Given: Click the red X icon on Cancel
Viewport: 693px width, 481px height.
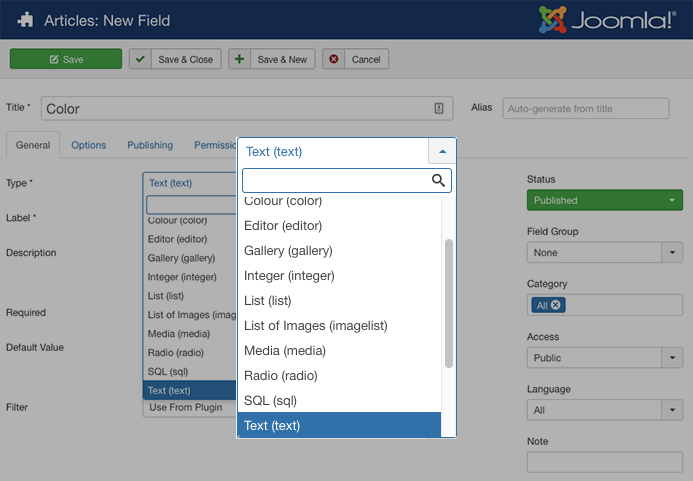Looking at the screenshot, I should [x=334, y=59].
